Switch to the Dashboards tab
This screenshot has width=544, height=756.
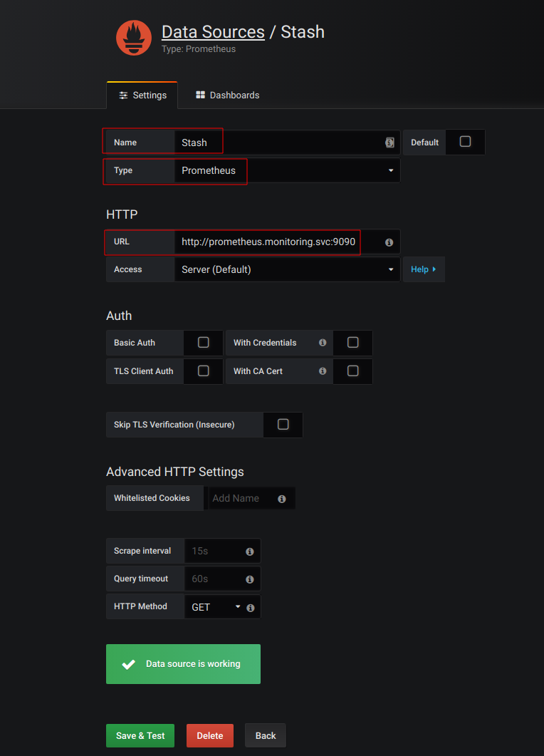(x=227, y=95)
